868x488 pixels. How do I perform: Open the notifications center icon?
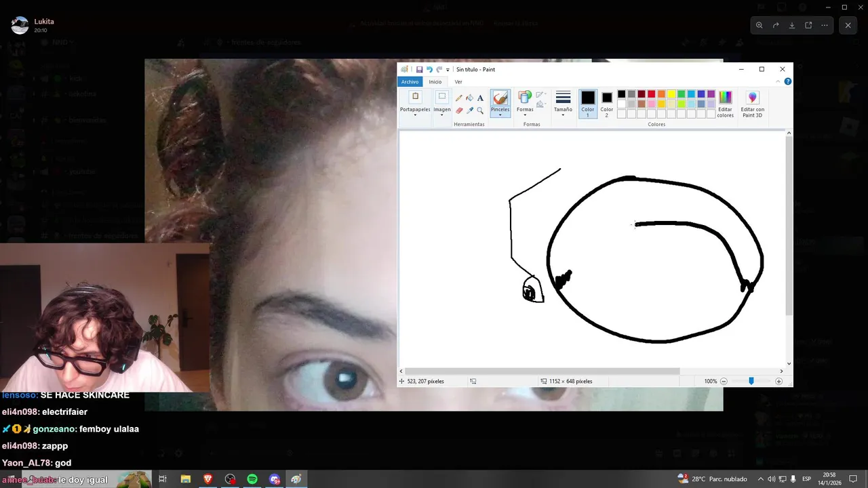[852, 479]
